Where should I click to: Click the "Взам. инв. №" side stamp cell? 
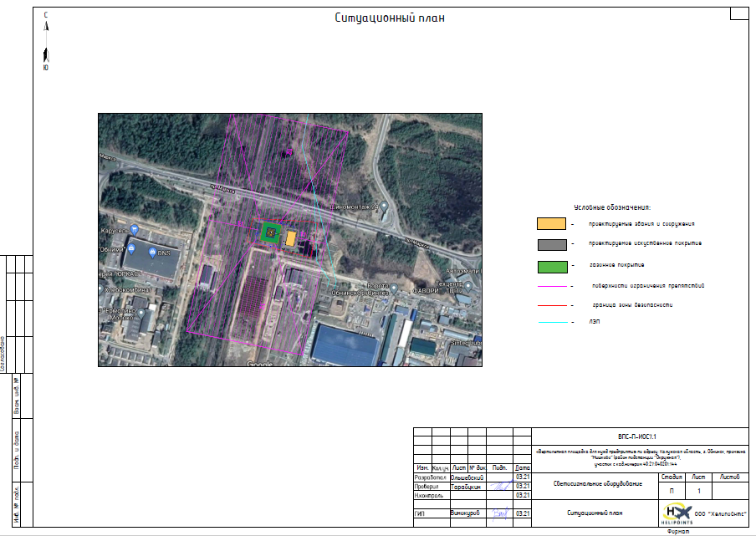[x=17, y=396]
